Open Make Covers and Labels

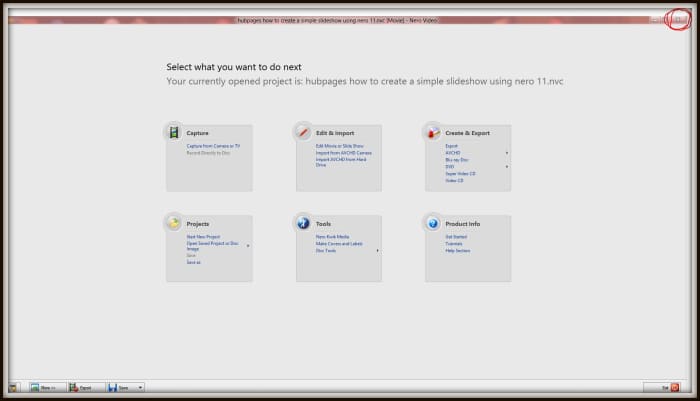point(339,244)
